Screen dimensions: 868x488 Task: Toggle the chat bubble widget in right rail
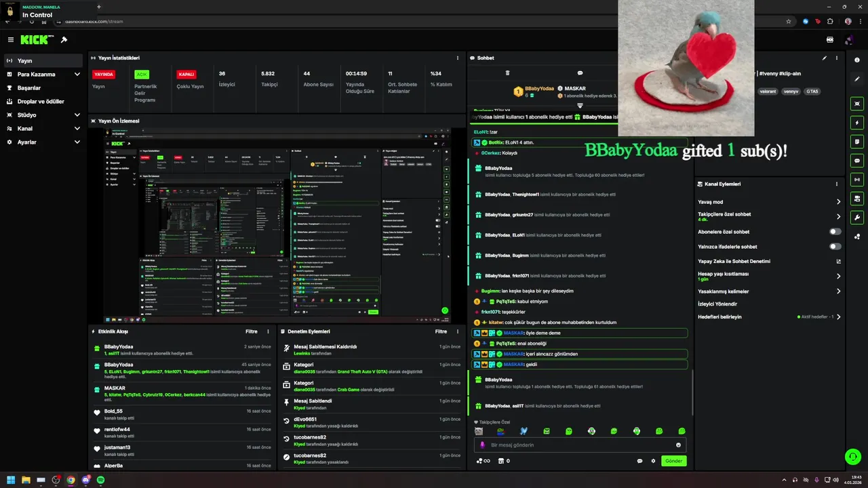pyautogui.click(x=857, y=161)
